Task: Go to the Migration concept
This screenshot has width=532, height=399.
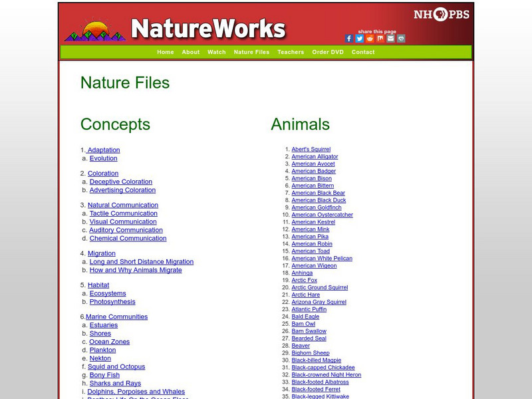Action: (102, 253)
